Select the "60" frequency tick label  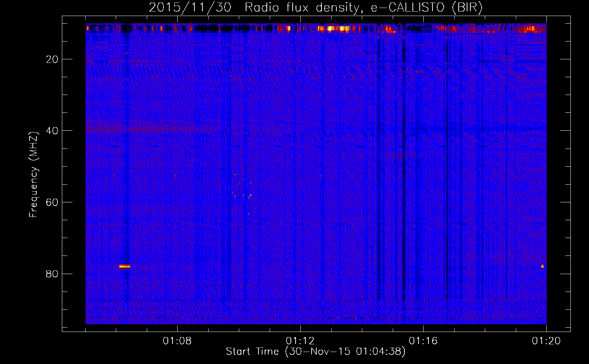click(x=52, y=202)
